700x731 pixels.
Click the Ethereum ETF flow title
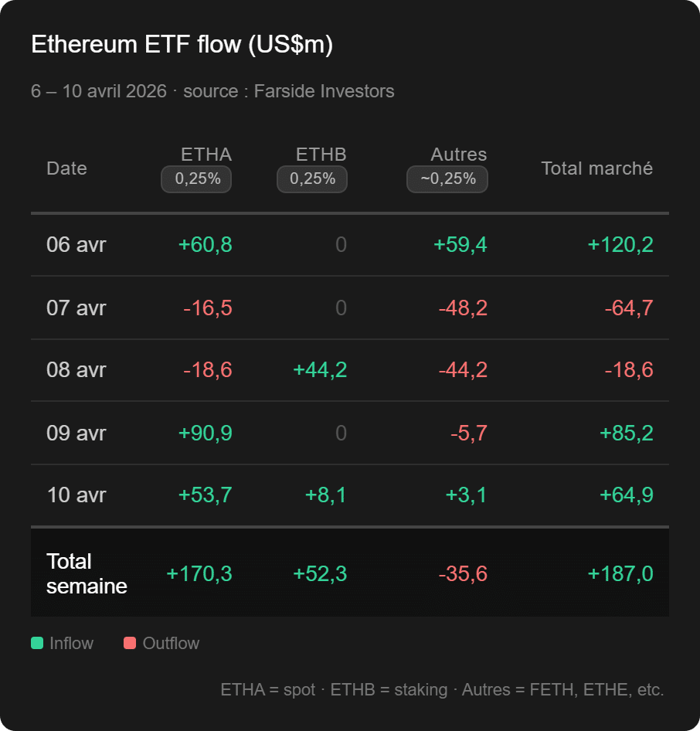coord(182,45)
